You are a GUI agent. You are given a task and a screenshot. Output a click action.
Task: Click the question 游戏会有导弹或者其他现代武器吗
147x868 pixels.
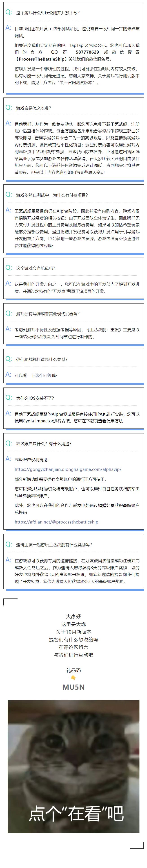pyautogui.click(x=48, y=314)
